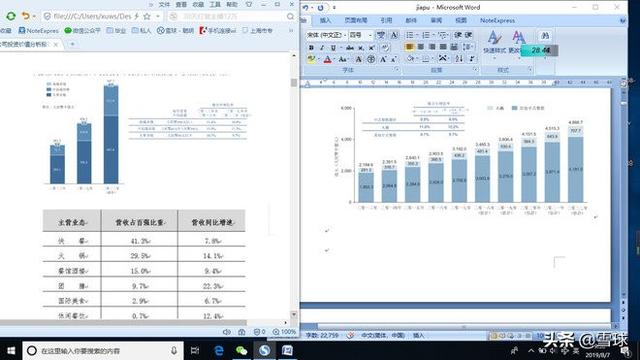Toggle bold formatting in Word

pos(311,48)
